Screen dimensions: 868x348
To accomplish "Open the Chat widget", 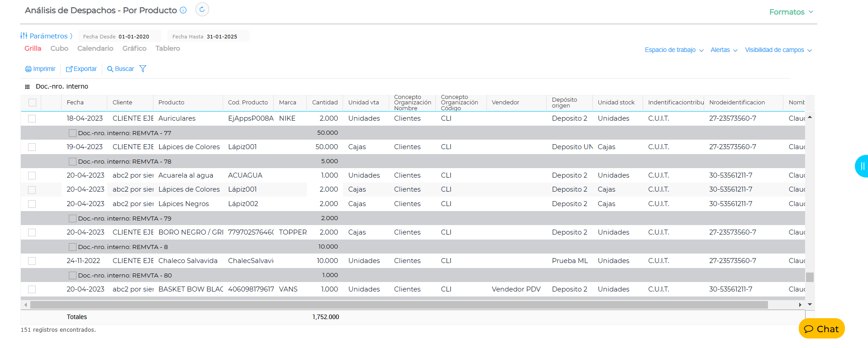I will tap(821, 329).
